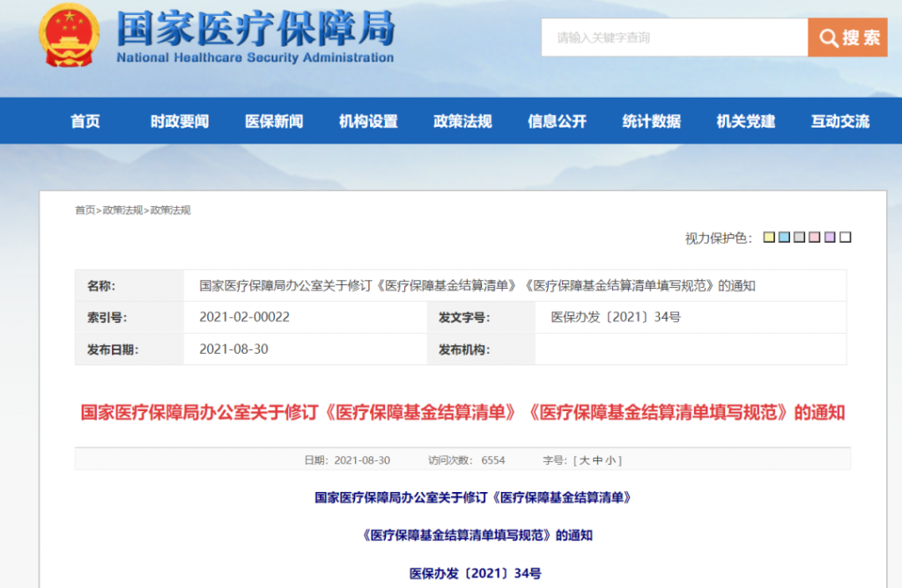Click the visit count 6554
902x588 pixels.
493,460
